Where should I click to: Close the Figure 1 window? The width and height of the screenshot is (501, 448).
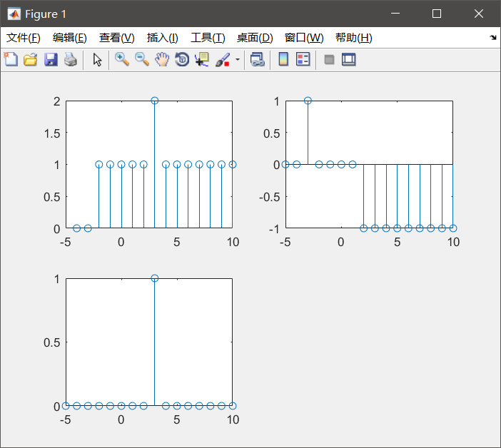point(479,14)
